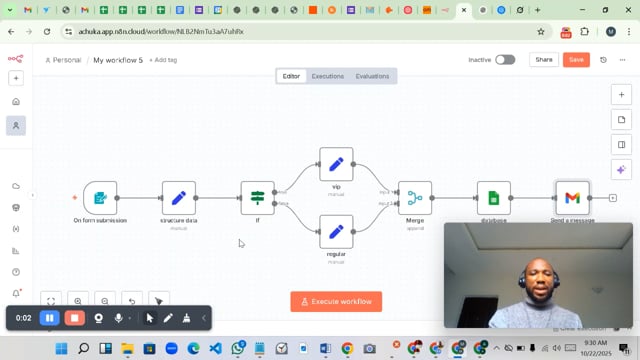Reload the browser page
The height and width of the screenshot is (360, 640).
click(47, 31)
